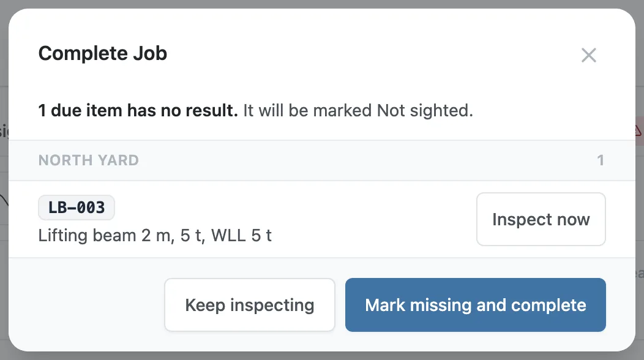The image size is (644, 360).
Task: Click the partially hidden text at right edge
Action: [x=639, y=273]
